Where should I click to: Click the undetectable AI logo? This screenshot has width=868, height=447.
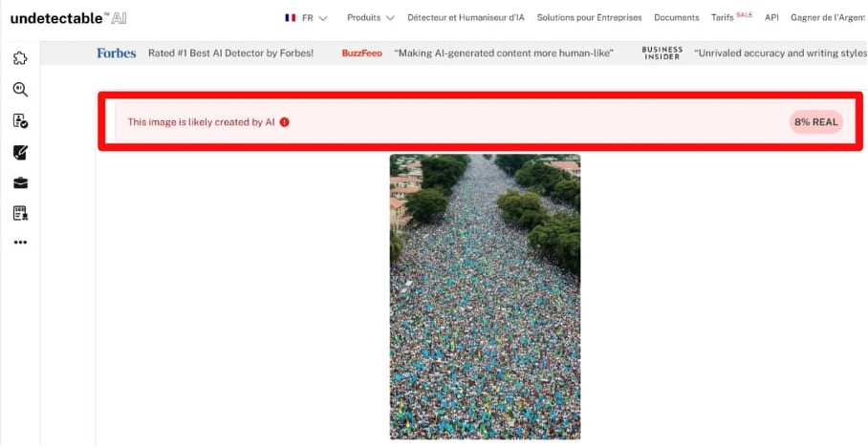click(68, 18)
